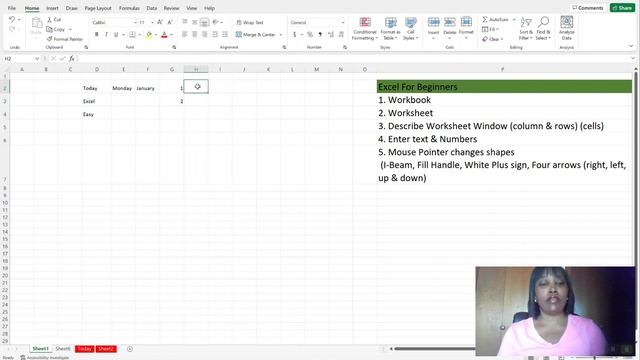Switch to the Insert tab
640x360 pixels.
coord(52,8)
